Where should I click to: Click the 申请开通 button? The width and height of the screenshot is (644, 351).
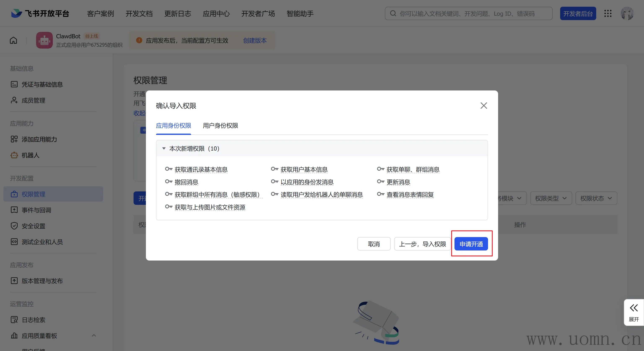(471, 244)
